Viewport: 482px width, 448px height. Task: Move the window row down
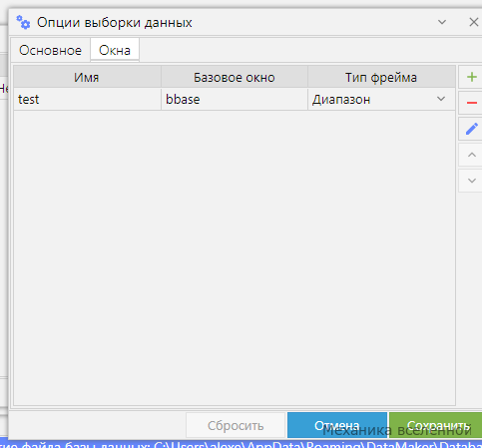[x=471, y=181]
